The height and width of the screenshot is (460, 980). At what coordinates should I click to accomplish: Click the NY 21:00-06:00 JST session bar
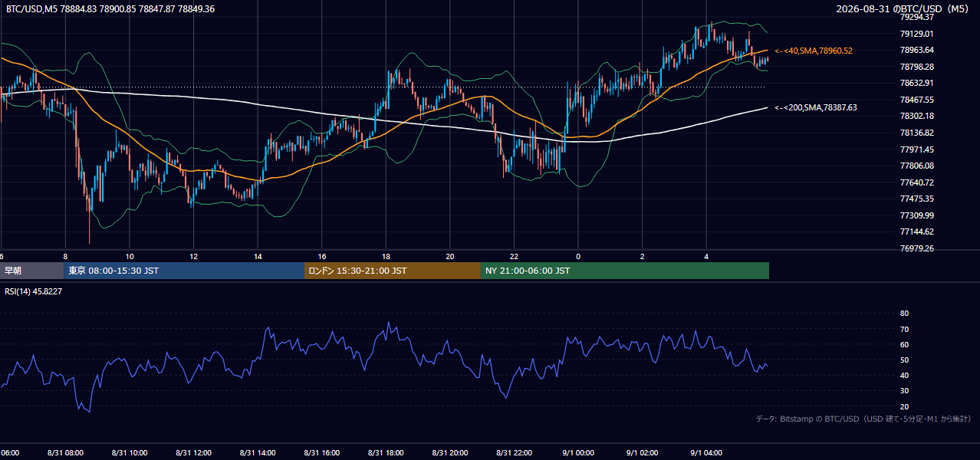[625, 271]
